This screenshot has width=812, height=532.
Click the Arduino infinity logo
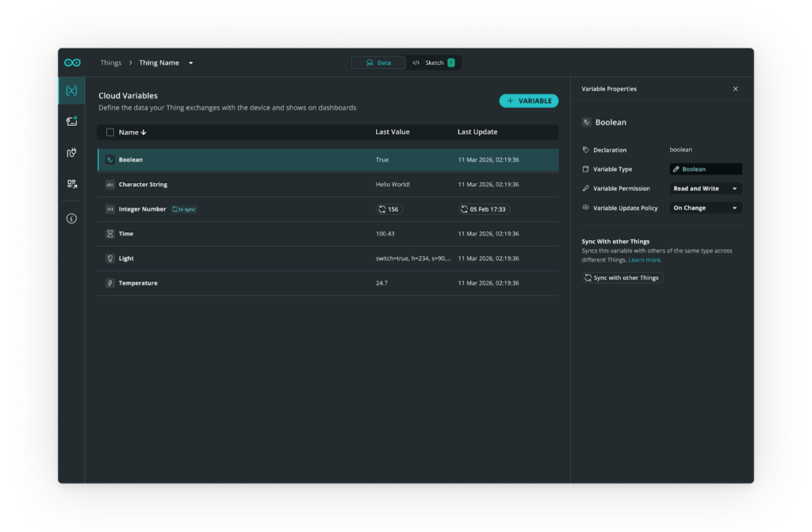[x=72, y=63]
